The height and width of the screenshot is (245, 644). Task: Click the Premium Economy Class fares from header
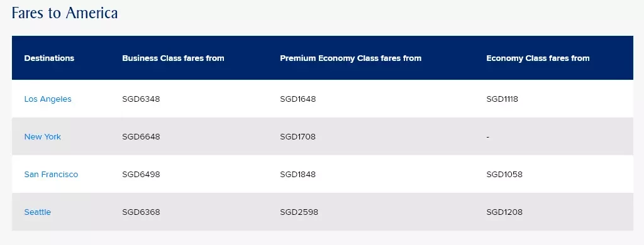[x=350, y=58]
